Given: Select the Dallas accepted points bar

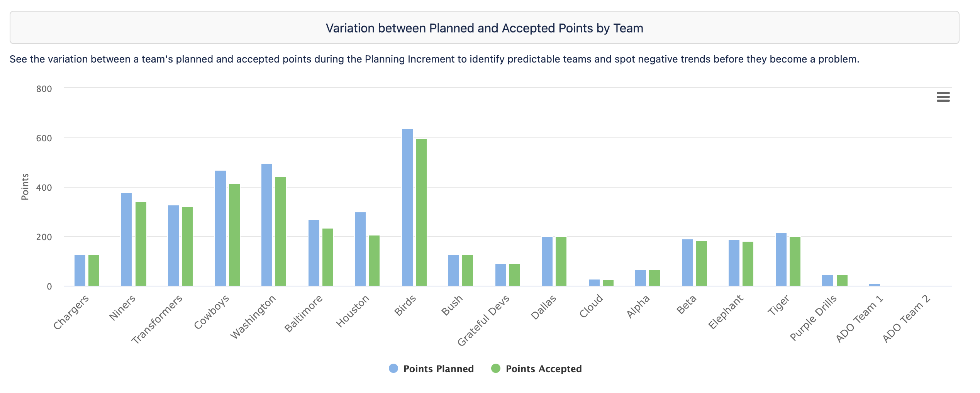Looking at the screenshot, I should (x=561, y=261).
